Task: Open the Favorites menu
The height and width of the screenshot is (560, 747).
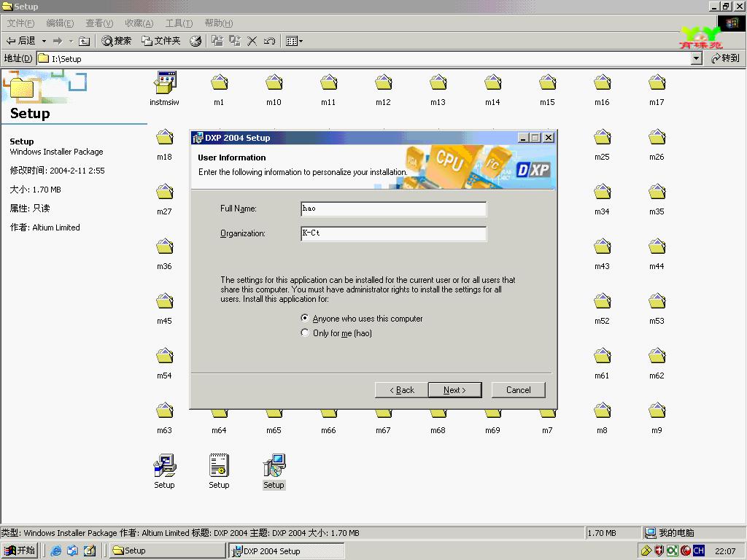Action: tap(139, 23)
